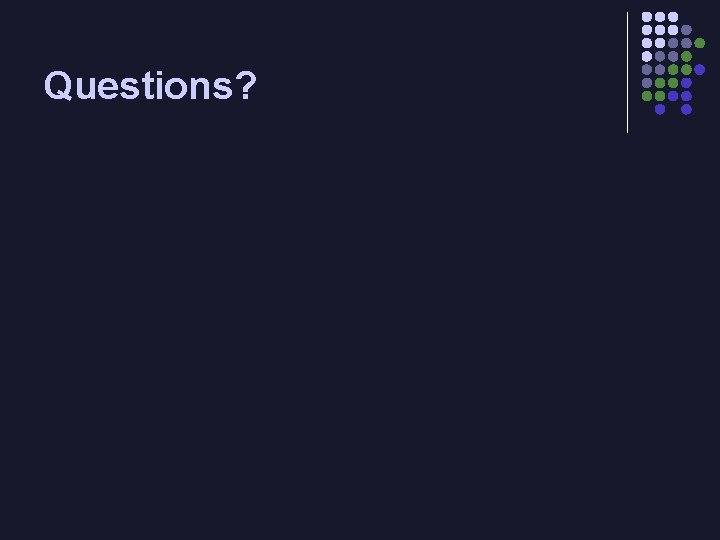720x540 pixels.
Task: Click the rightmost blue dot in seventh row
Action: [686, 96]
